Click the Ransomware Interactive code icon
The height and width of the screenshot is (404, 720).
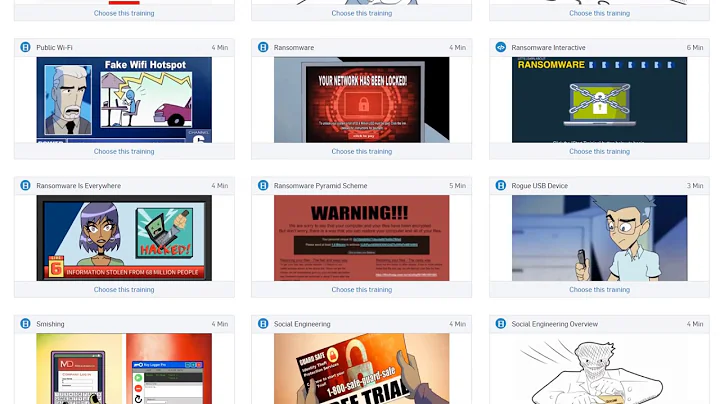(x=501, y=47)
